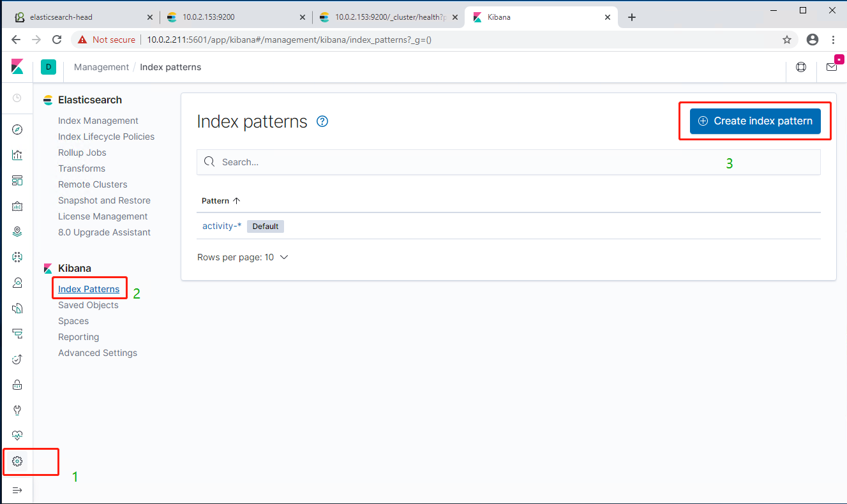
Task: Open Remote Clusters link
Action: pyautogui.click(x=93, y=184)
